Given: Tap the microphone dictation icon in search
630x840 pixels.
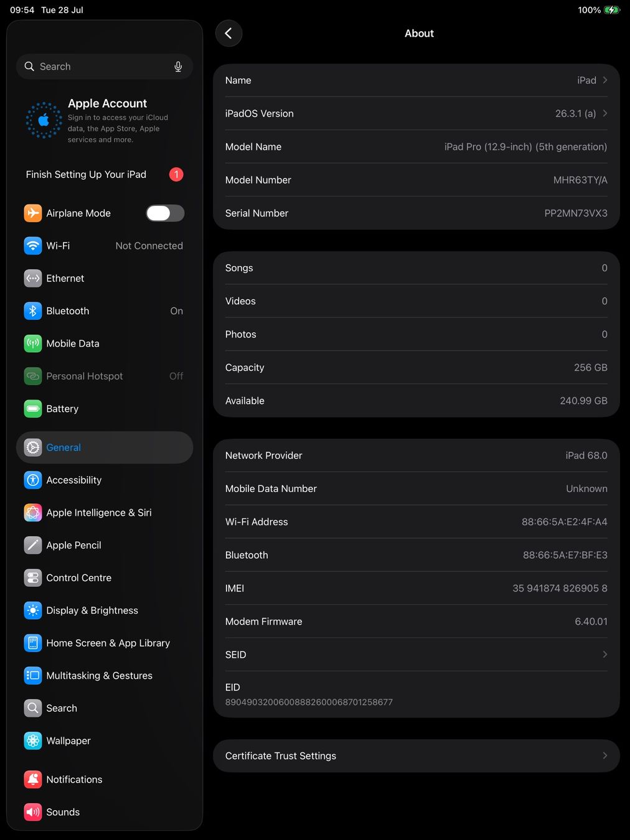Looking at the screenshot, I should point(178,67).
